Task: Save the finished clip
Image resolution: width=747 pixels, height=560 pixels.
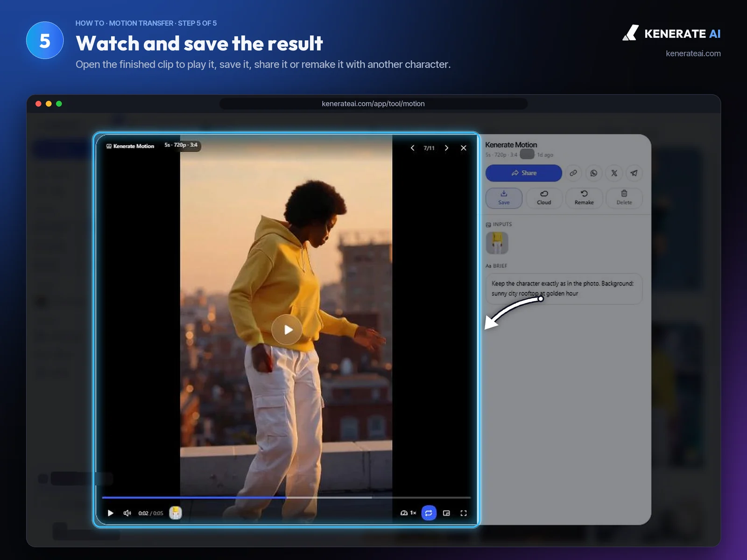Action: click(x=504, y=198)
